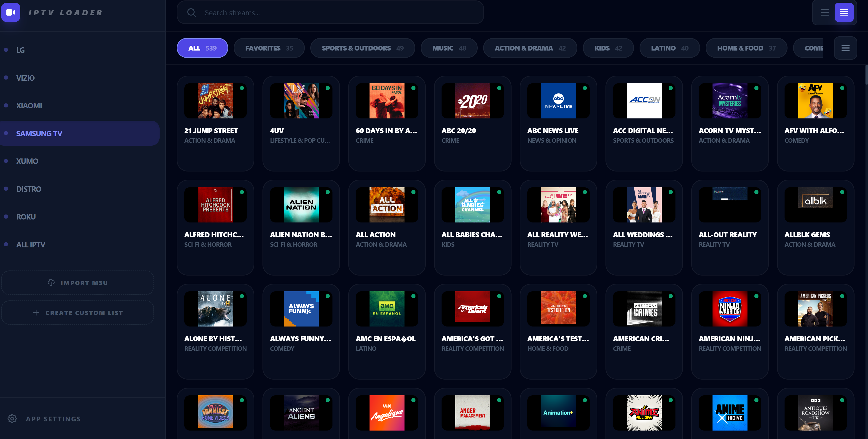The image size is (868, 439).
Task: Open the All IPTV list in sidebar
Action: click(31, 245)
